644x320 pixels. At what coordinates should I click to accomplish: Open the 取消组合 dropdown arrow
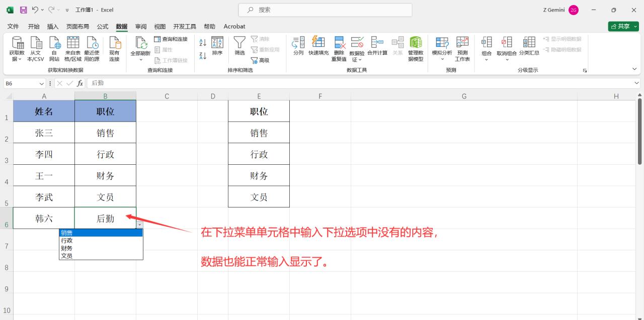[x=507, y=60]
